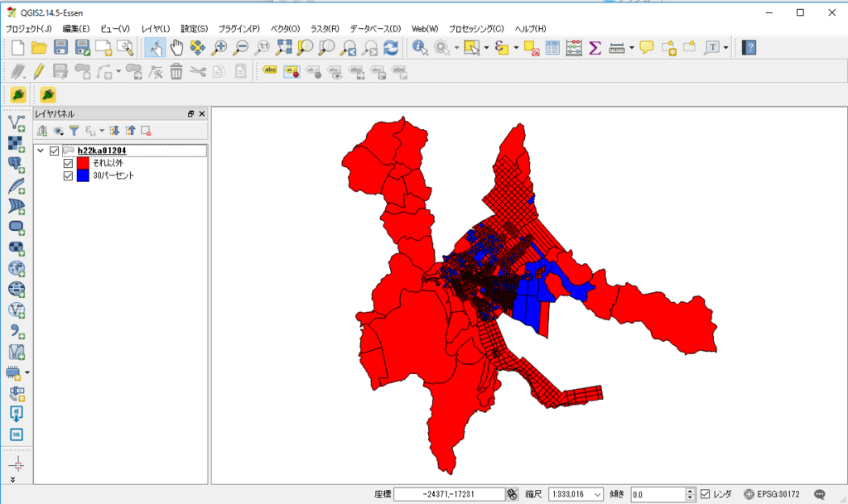
Task: Click the 座標 coordinate input field
Action: [449, 494]
